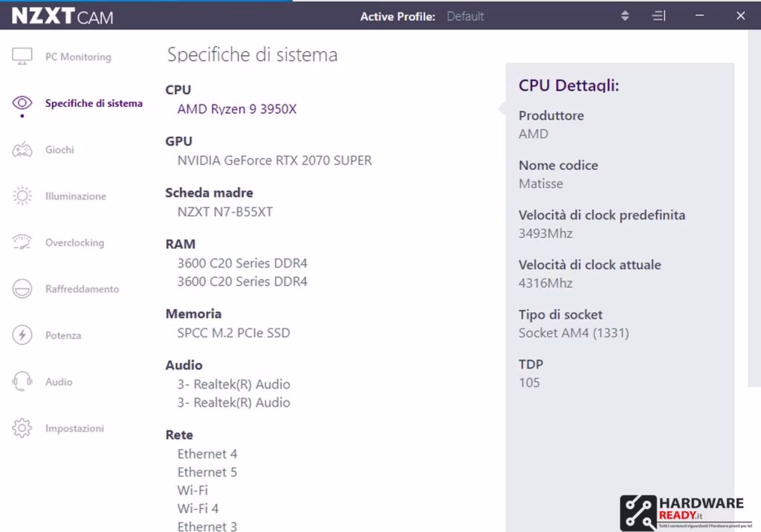Click the RAM section heading
This screenshot has width=761, height=532.
click(181, 244)
